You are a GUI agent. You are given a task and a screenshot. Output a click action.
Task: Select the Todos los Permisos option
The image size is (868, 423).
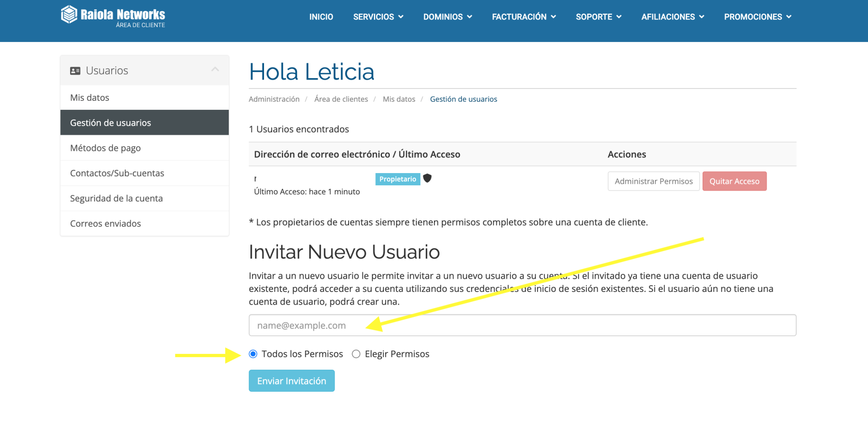253,354
